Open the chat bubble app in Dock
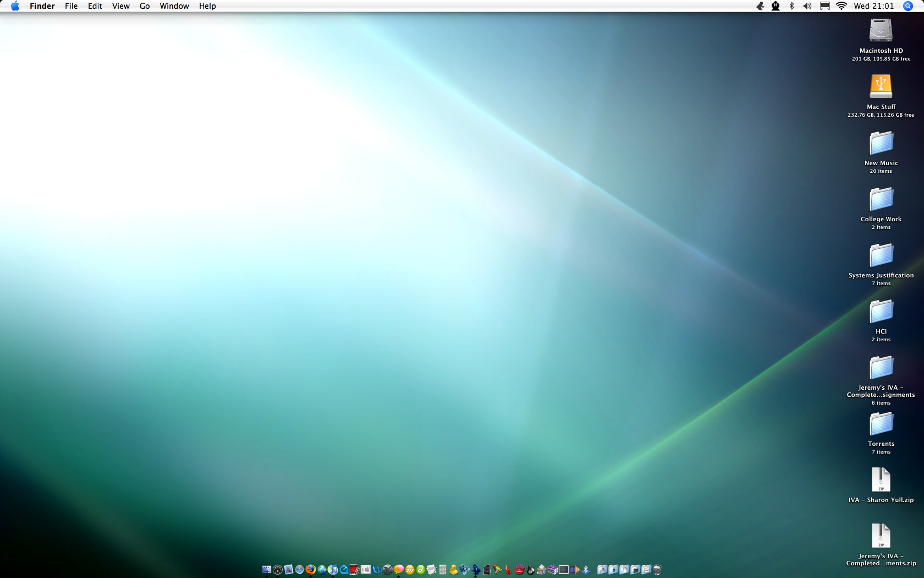 (398, 570)
